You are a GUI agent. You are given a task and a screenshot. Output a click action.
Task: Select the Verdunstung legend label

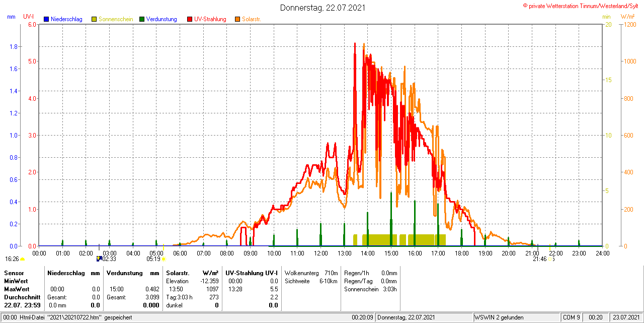coord(162,19)
